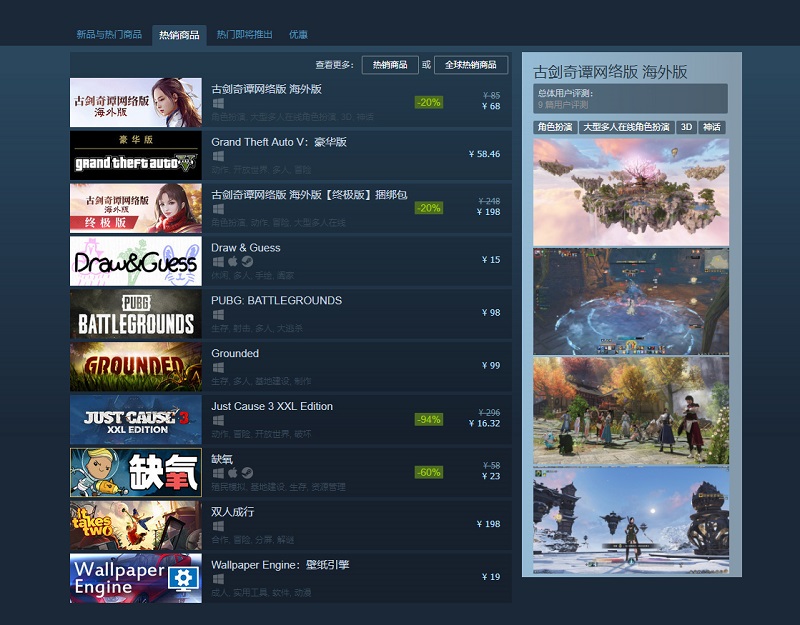800x625 pixels.
Task: Click the ¥ 99 price of Grounded
Action: pos(491,365)
